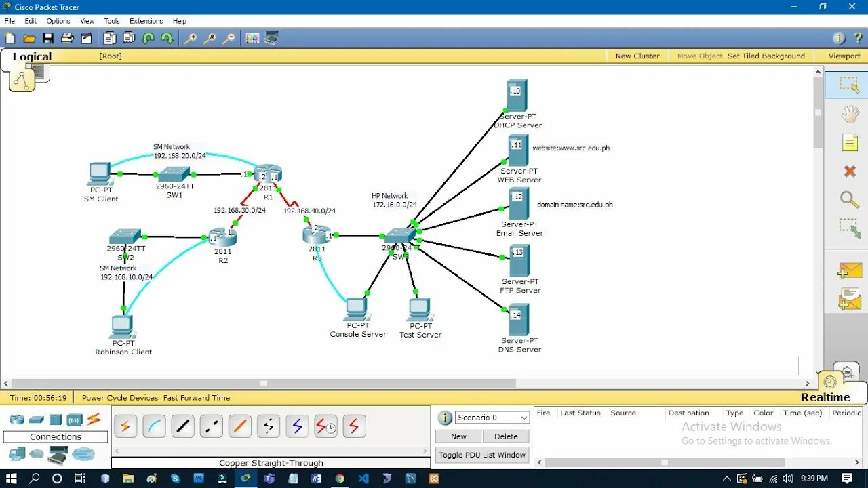Image resolution: width=868 pixels, height=488 pixels.
Task: Open the Options menu
Action: point(58,21)
